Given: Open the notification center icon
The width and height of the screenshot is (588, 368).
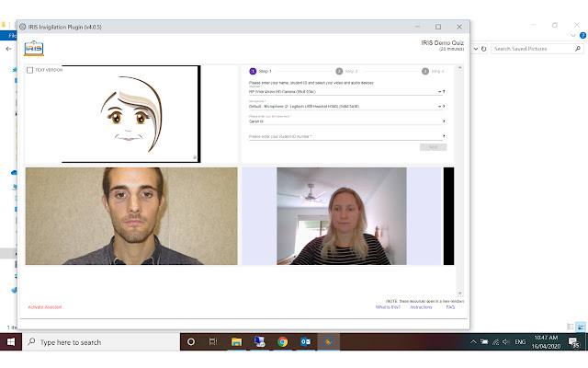Looking at the screenshot, I should coord(573,342).
